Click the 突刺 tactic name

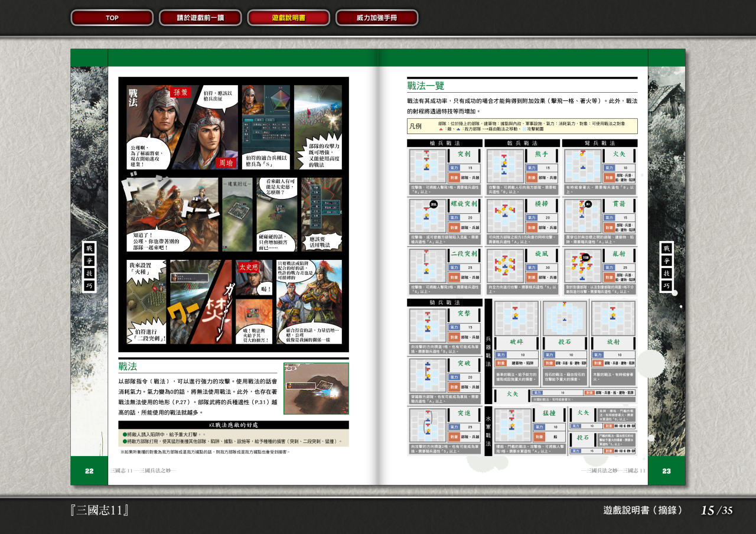click(x=464, y=154)
